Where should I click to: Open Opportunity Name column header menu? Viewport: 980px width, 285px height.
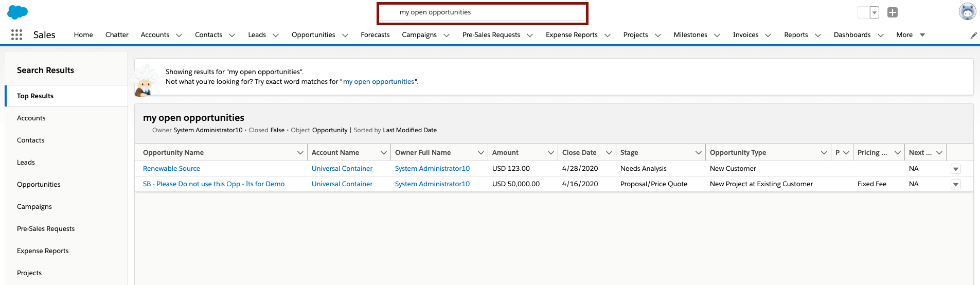tap(300, 153)
